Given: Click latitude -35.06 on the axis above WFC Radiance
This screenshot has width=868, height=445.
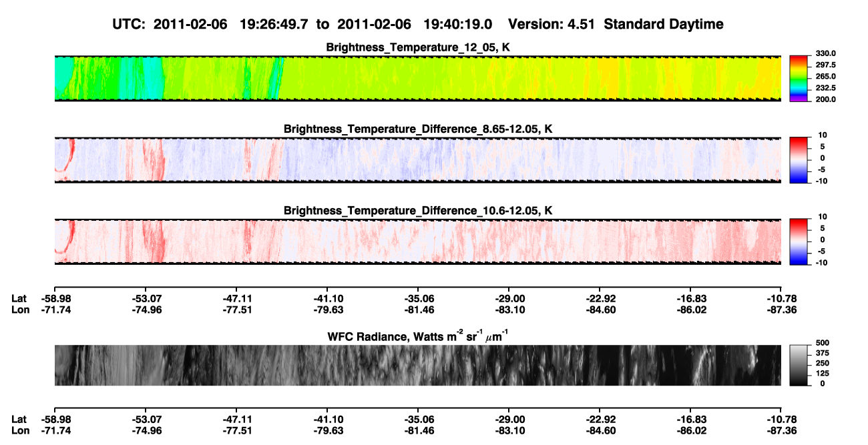Looking at the screenshot, I should [418, 298].
